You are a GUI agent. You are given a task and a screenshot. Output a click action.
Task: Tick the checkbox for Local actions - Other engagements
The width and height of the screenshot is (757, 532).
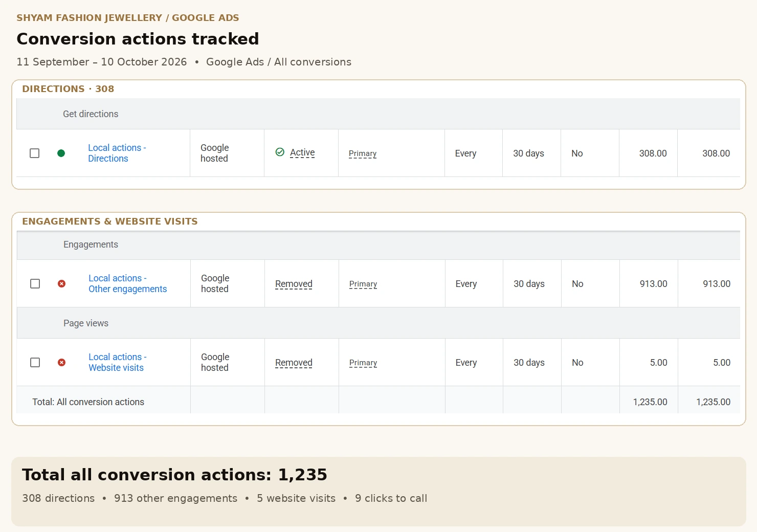pyautogui.click(x=35, y=284)
